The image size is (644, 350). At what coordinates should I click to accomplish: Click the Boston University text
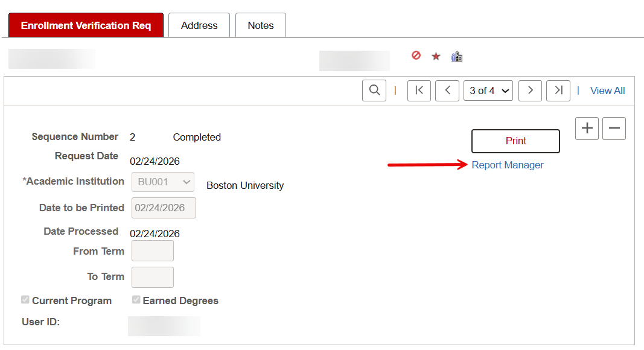tap(245, 185)
